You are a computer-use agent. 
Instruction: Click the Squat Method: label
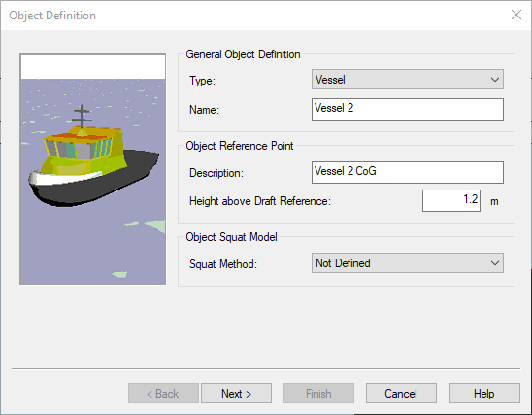coord(223,264)
